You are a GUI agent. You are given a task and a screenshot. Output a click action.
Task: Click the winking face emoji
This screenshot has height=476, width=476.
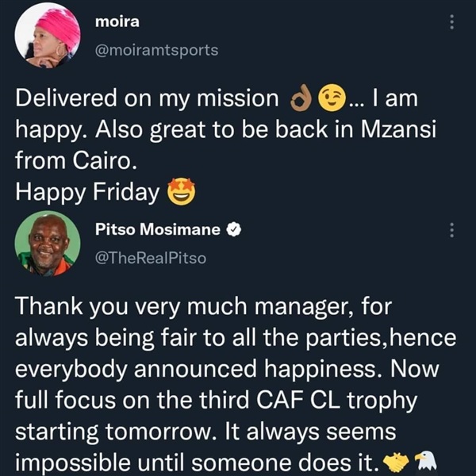[x=332, y=98]
